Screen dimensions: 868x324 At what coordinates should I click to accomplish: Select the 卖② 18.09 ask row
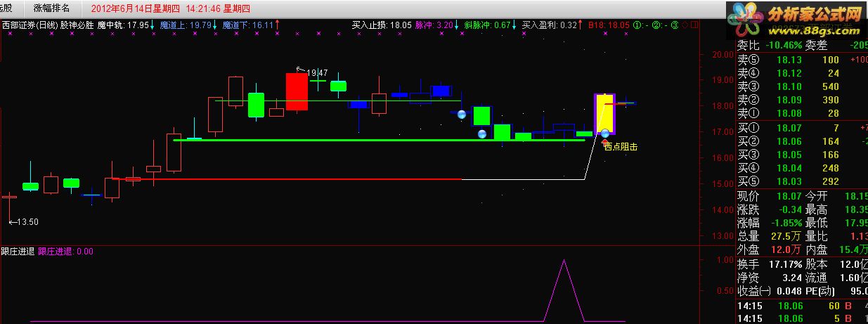point(802,100)
